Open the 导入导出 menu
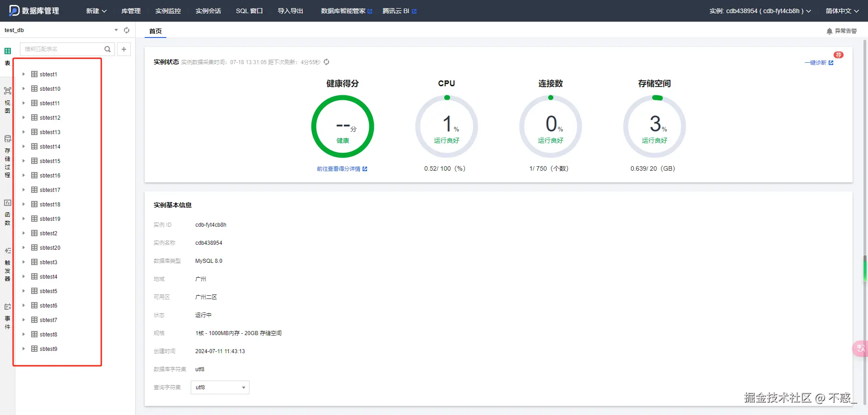 coord(291,11)
